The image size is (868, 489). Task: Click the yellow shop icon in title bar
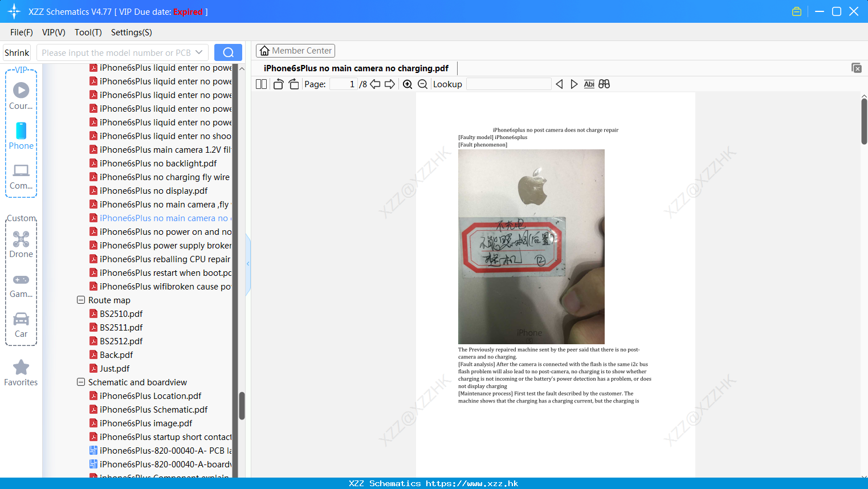[x=797, y=11]
